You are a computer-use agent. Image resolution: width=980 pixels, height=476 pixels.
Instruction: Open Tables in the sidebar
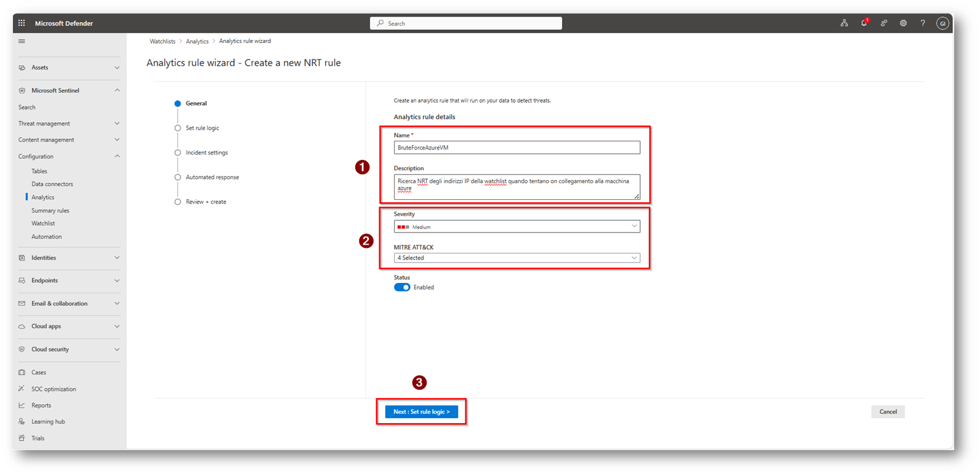39,171
